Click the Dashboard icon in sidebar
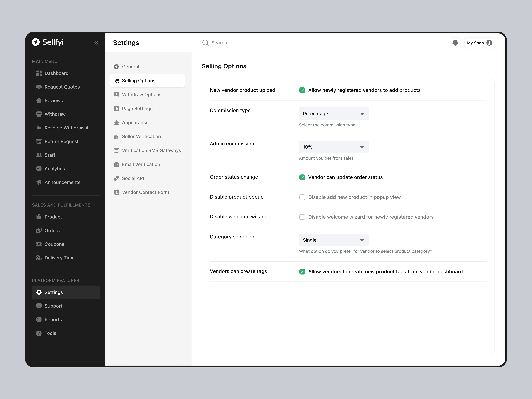Screen dimensions: 532x399 click(39, 73)
